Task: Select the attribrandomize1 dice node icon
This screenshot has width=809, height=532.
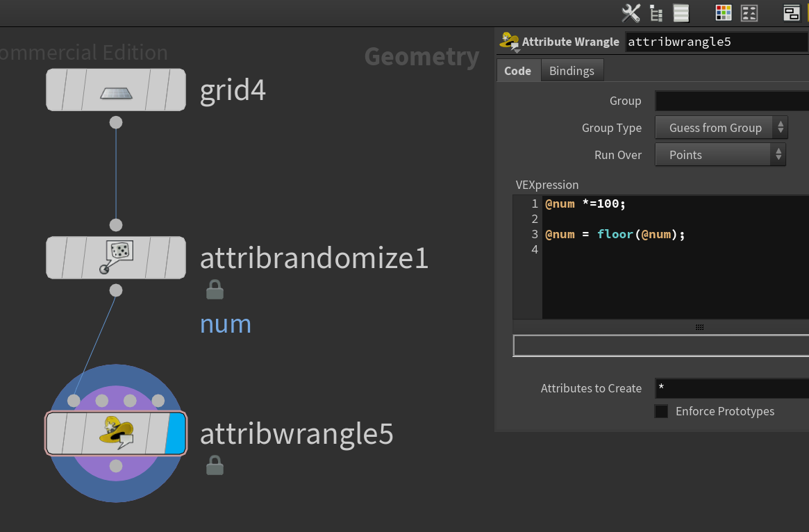Action: 116,257
